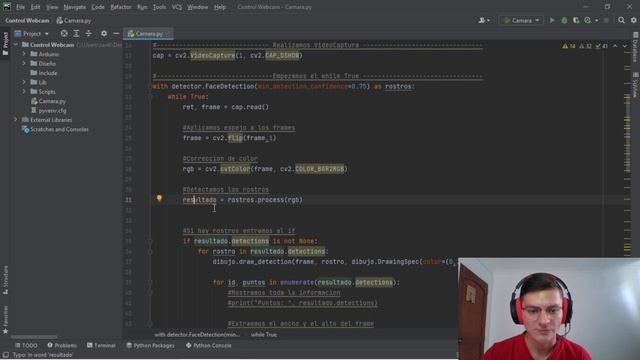This screenshot has width=640, height=360.
Task: Open PyCharm application logo icon
Action: click(x=7, y=7)
